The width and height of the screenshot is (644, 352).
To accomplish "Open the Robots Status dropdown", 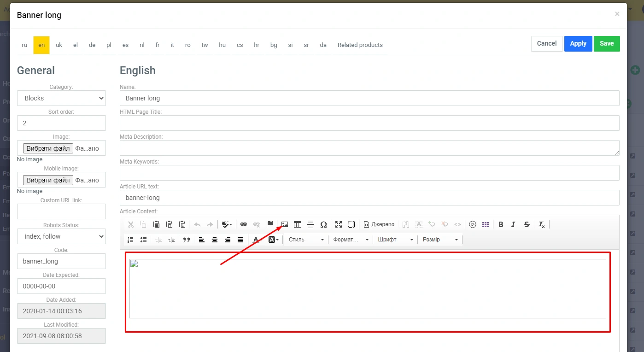I will pyautogui.click(x=61, y=236).
